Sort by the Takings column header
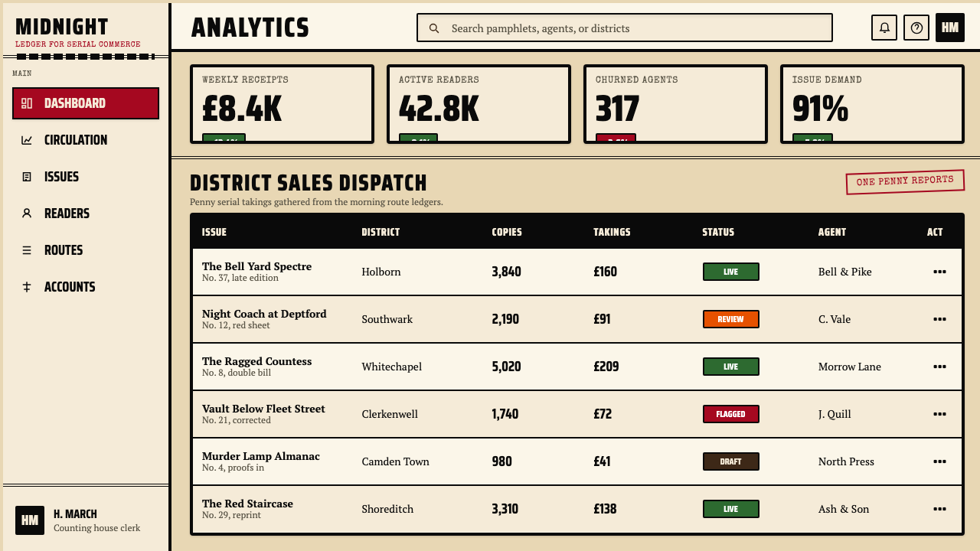 click(612, 232)
